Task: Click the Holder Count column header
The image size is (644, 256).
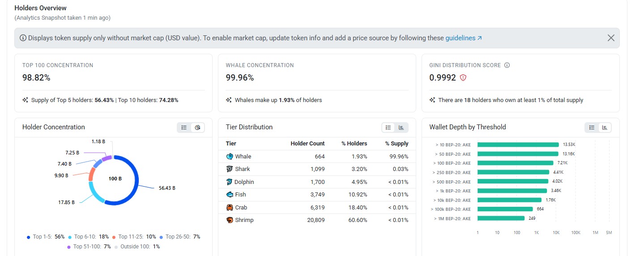Action: click(x=307, y=144)
